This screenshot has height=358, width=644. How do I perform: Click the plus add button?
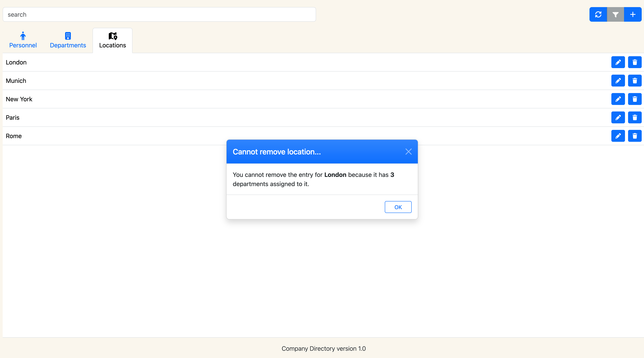[632, 15]
